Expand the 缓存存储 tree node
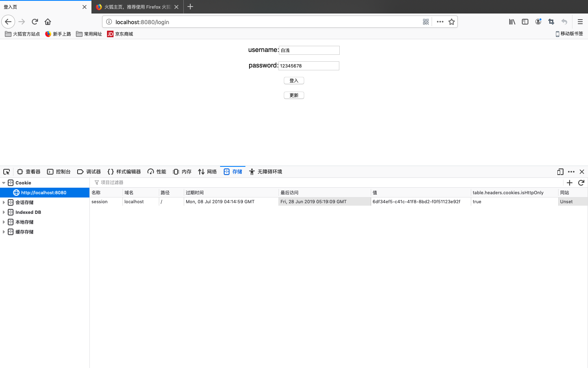 (4, 232)
